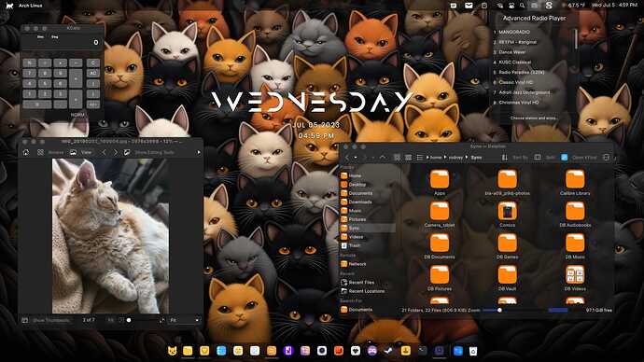Open back-history dropdown arrow in Dolphin
Screen dimensions: 644x362
(356, 158)
